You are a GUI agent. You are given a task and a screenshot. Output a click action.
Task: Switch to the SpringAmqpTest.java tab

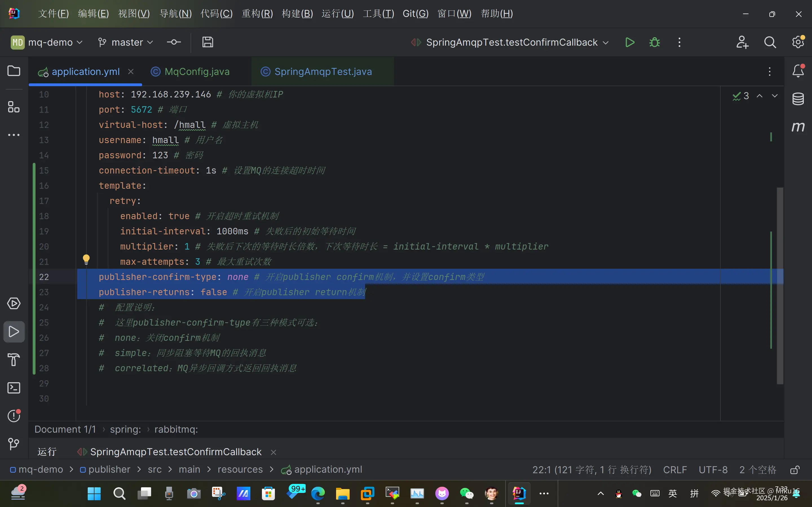coord(323,72)
